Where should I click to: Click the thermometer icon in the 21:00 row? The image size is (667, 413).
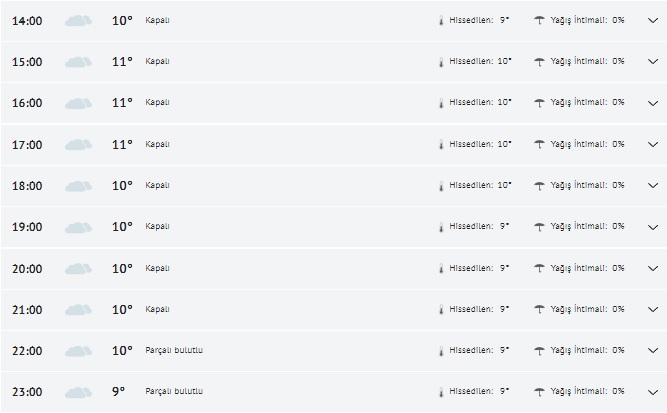pyautogui.click(x=440, y=310)
